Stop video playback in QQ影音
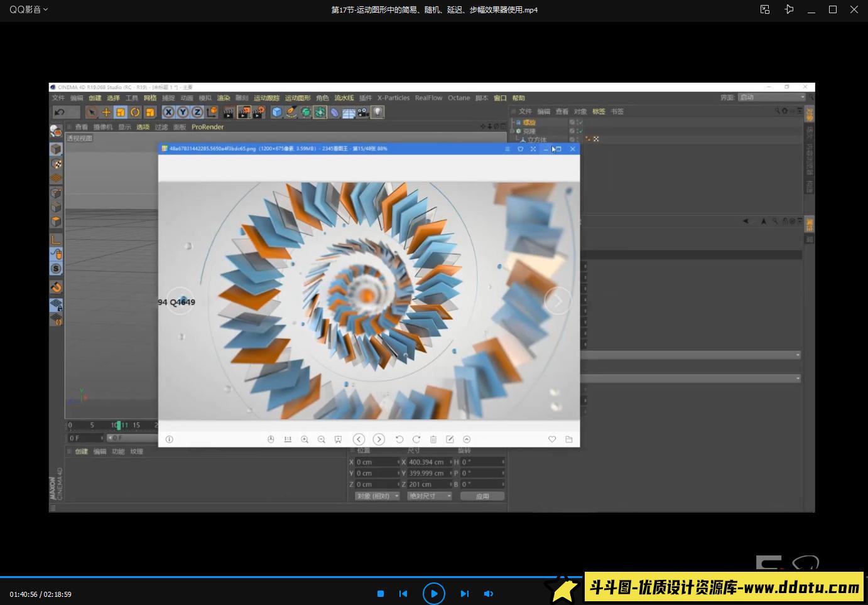 pyautogui.click(x=381, y=594)
